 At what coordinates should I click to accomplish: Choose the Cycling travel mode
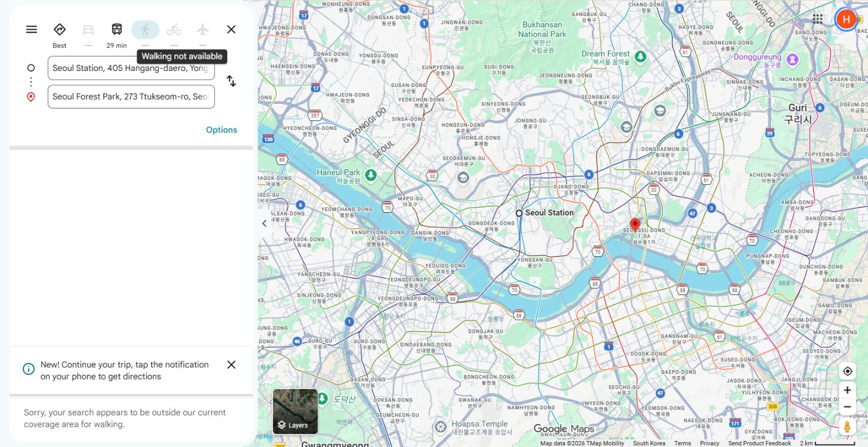coord(174,30)
